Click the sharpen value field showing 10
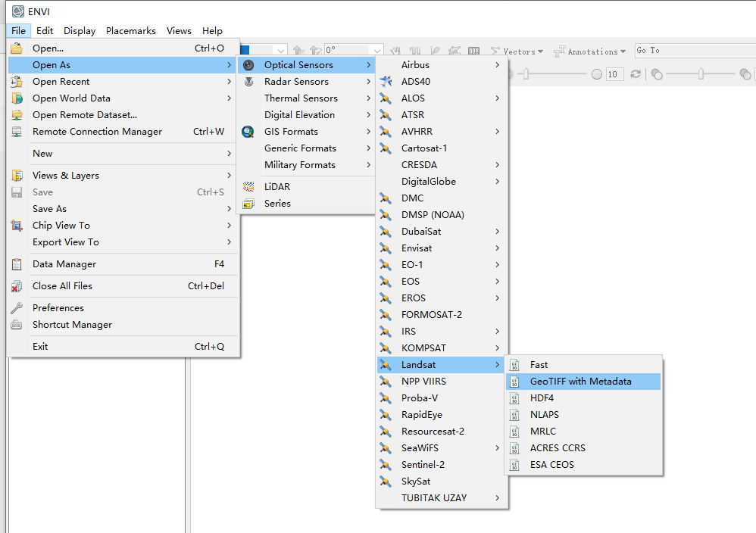 [614, 74]
